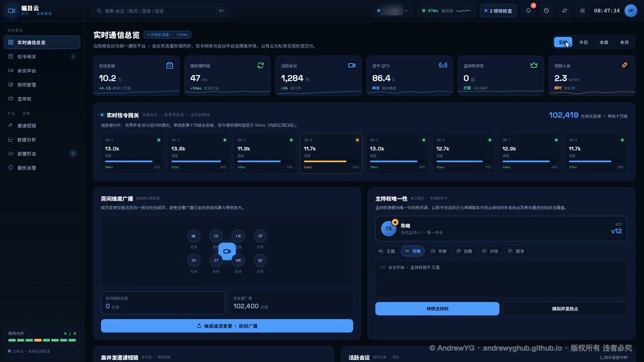Image resolution: width=644 pixels, height=362 pixels.
Task: Open 信令网关 in the sidebar
Action: pyautogui.click(x=42, y=57)
